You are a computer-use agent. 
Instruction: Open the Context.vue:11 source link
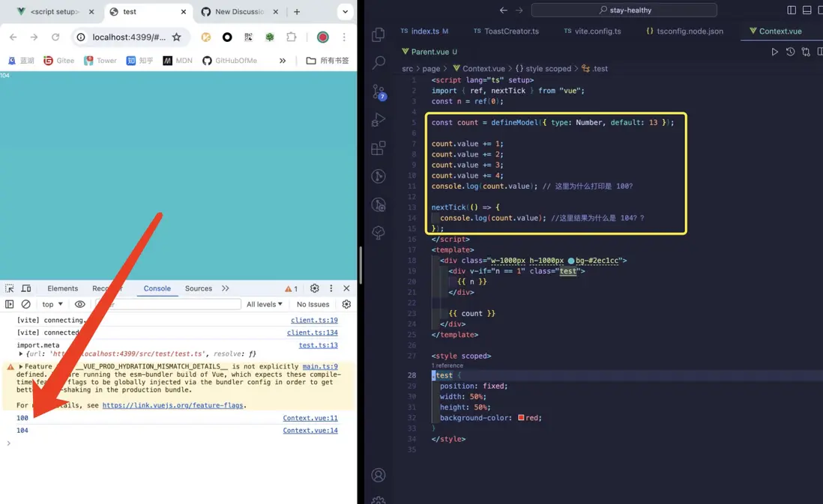[x=310, y=418]
